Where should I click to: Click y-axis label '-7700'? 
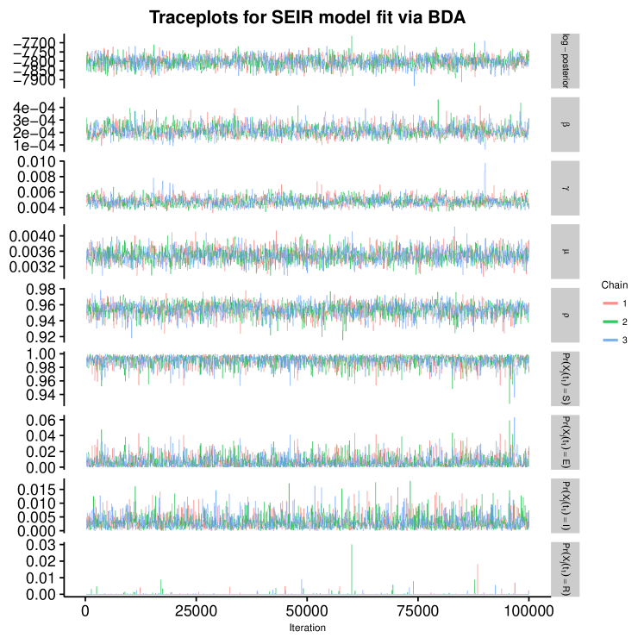pyautogui.click(x=34, y=43)
